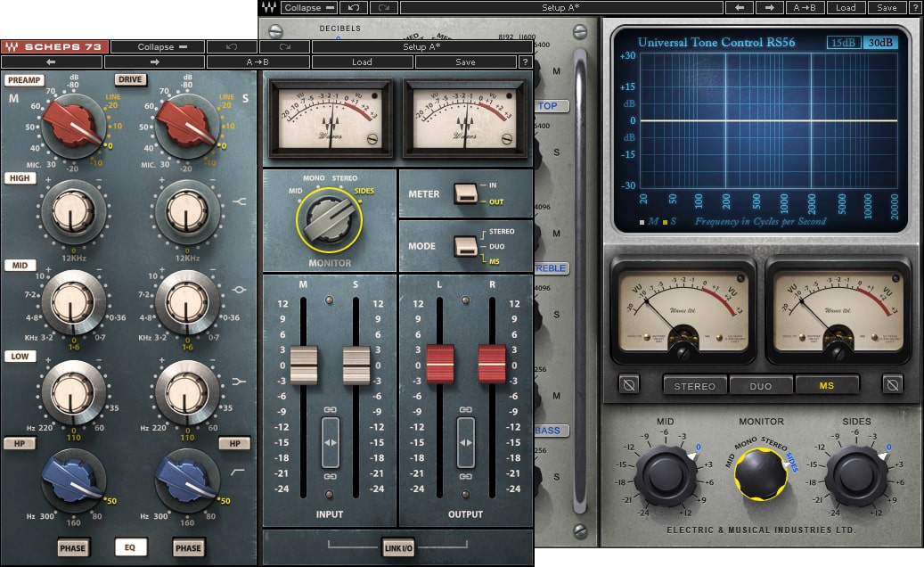
Task: Click the TOP band label in RS56
Action: [552, 106]
